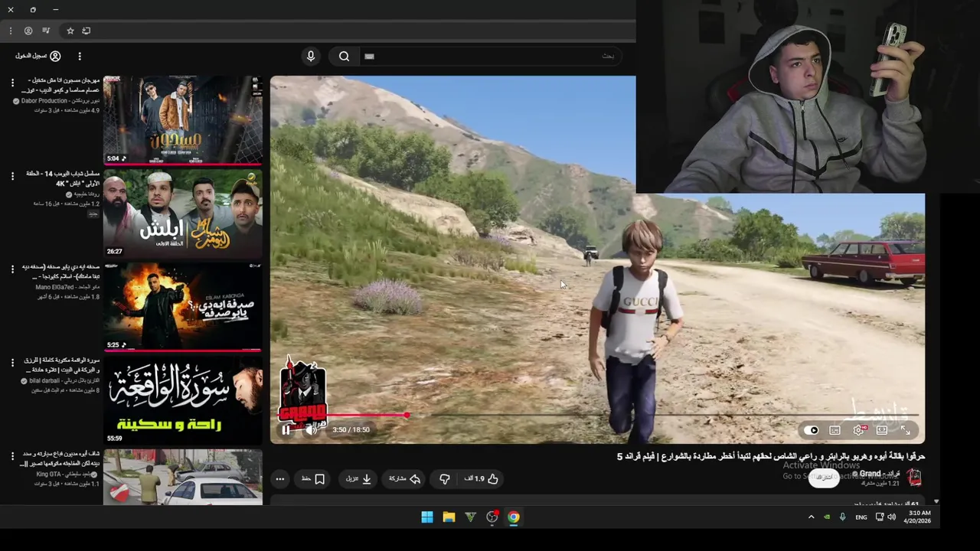
Task: Open Google Chrome in the taskbar
Action: 513,517
